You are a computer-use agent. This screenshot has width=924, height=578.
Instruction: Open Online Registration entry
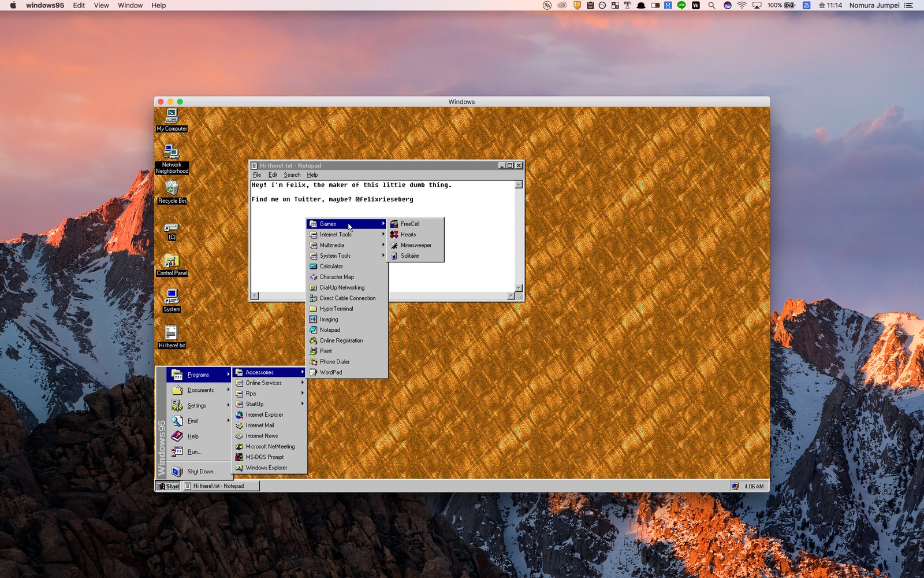pos(347,340)
